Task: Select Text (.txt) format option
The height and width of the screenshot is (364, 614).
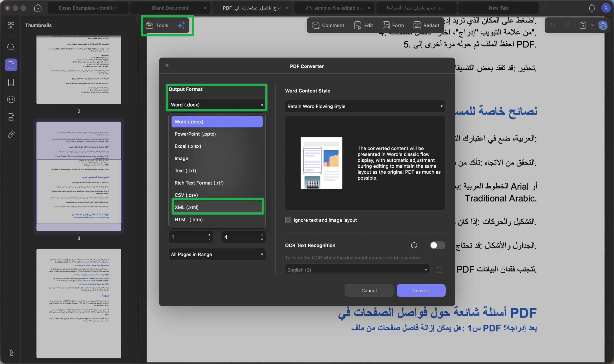Action: (217, 171)
